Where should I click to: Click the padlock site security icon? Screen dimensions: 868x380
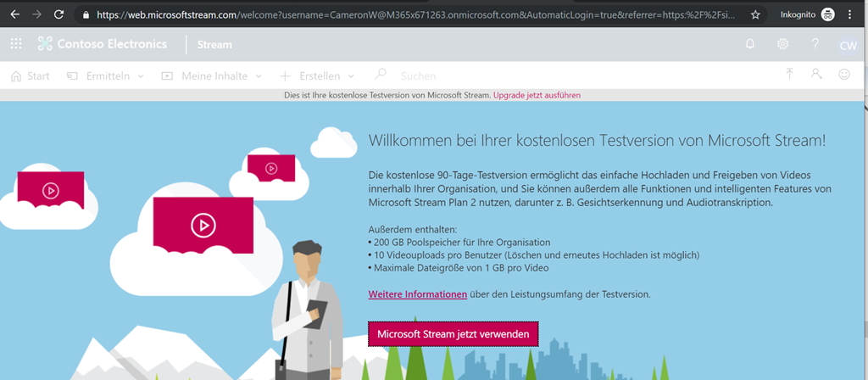tap(86, 15)
